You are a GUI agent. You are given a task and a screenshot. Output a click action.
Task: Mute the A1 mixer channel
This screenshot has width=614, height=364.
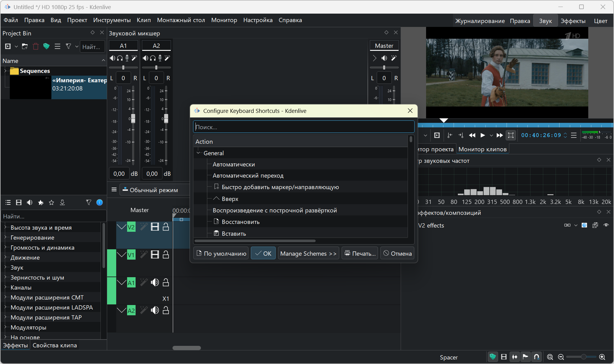(x=112, y=58)
